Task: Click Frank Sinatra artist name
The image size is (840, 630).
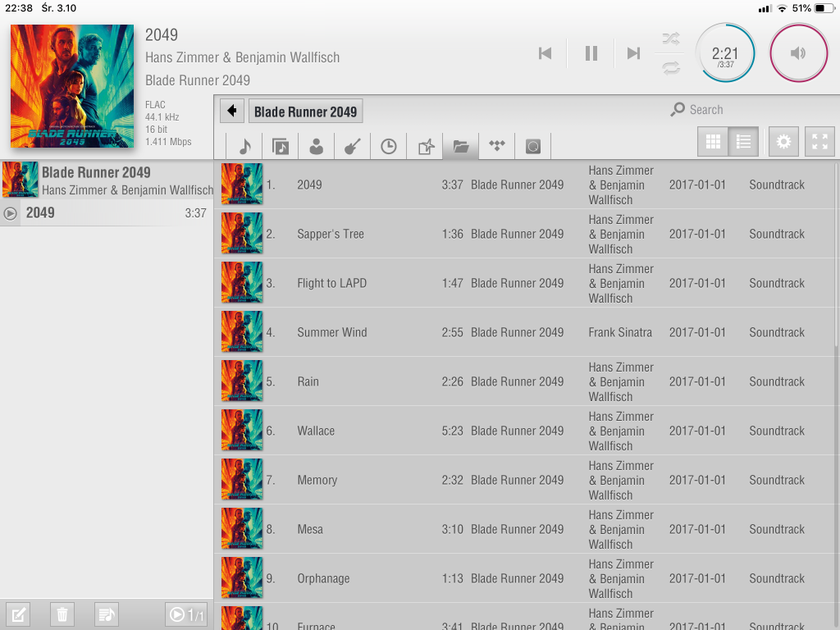Action: (620, 333)
